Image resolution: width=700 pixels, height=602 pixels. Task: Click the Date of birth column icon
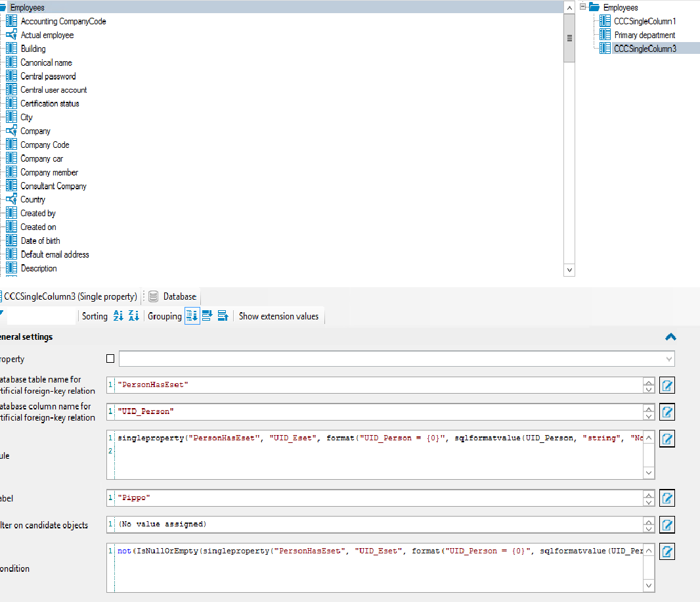click(12, 241)
